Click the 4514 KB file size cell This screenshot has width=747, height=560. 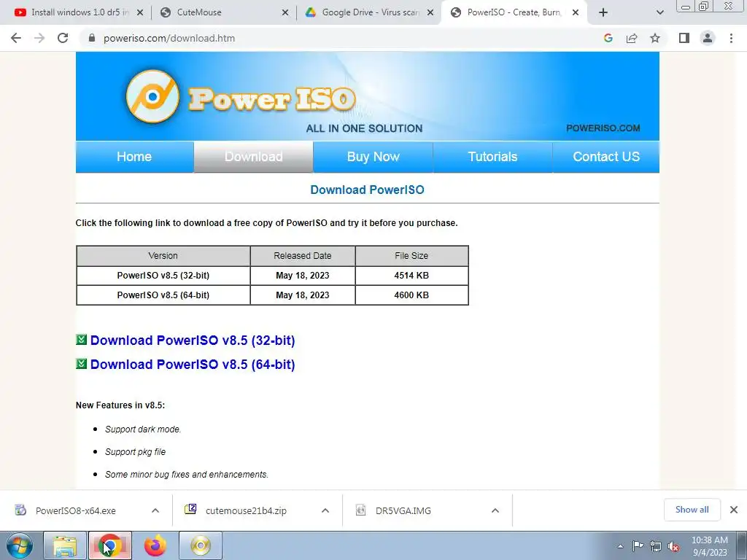(411, 275)
